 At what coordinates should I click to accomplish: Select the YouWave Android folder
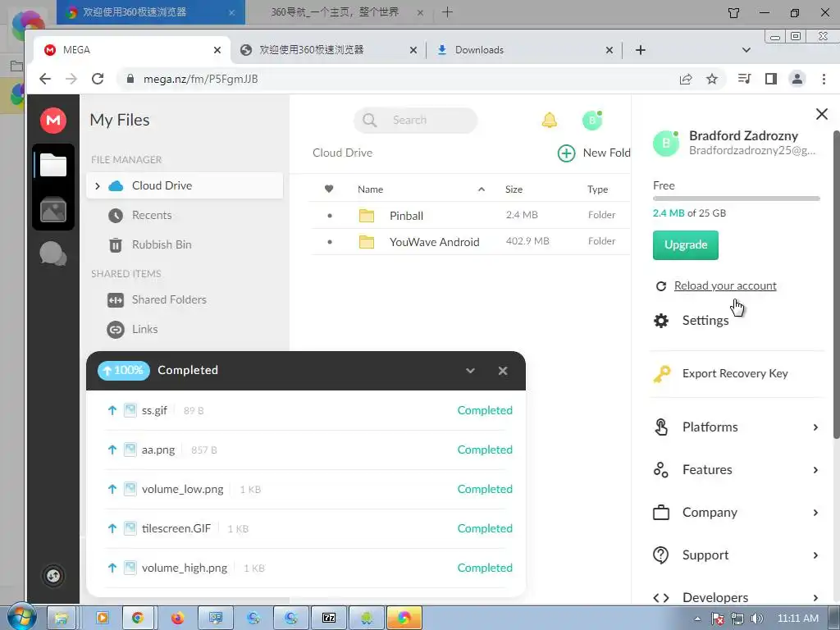470,242
